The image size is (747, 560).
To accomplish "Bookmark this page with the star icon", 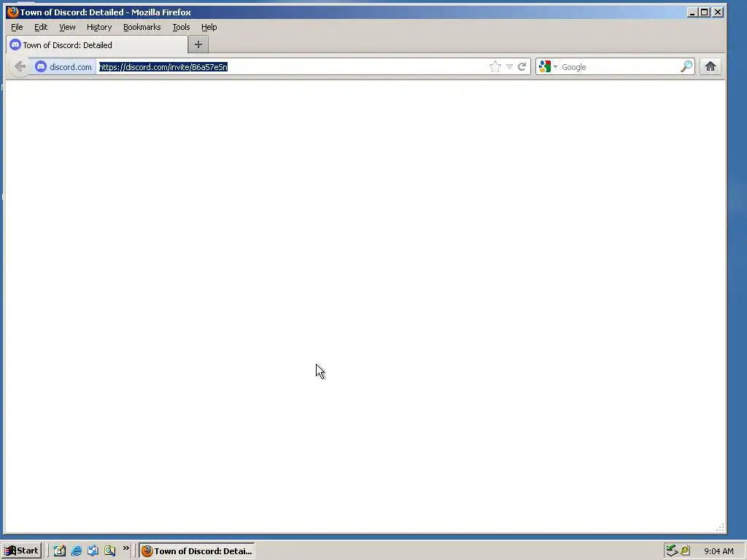I will [x=495, y=66].
